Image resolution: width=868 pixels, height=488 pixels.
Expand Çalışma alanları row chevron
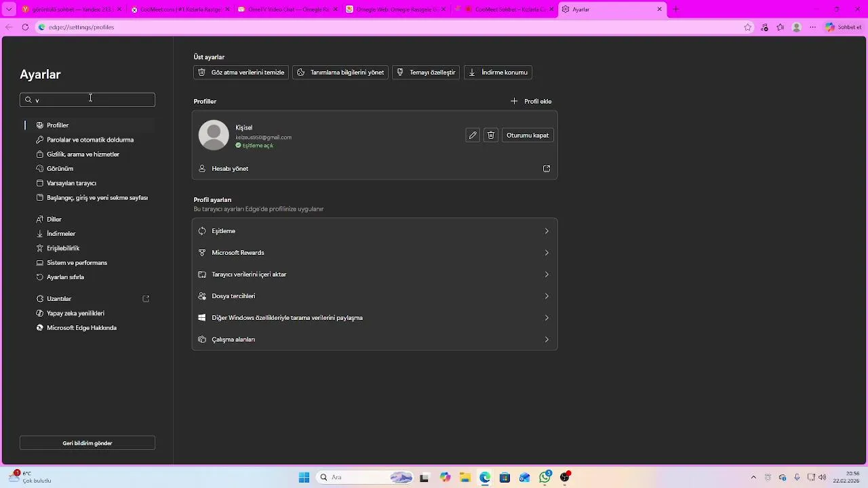click(x=547, y=340)
